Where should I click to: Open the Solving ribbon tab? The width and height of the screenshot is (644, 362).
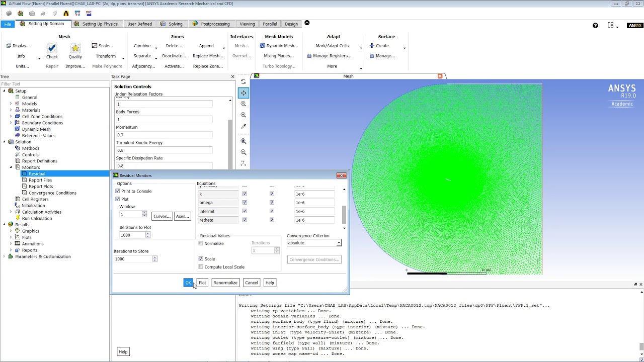click(171, 24)
